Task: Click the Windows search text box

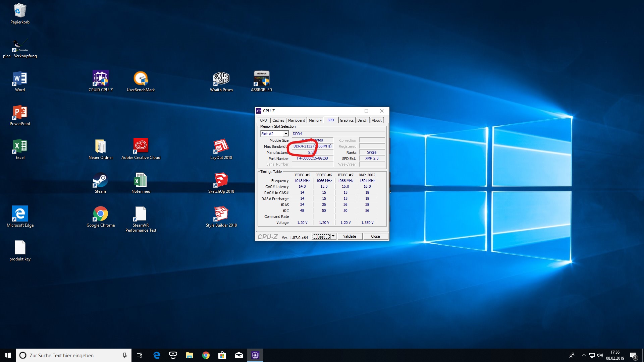Action: [x=74, y=355]
